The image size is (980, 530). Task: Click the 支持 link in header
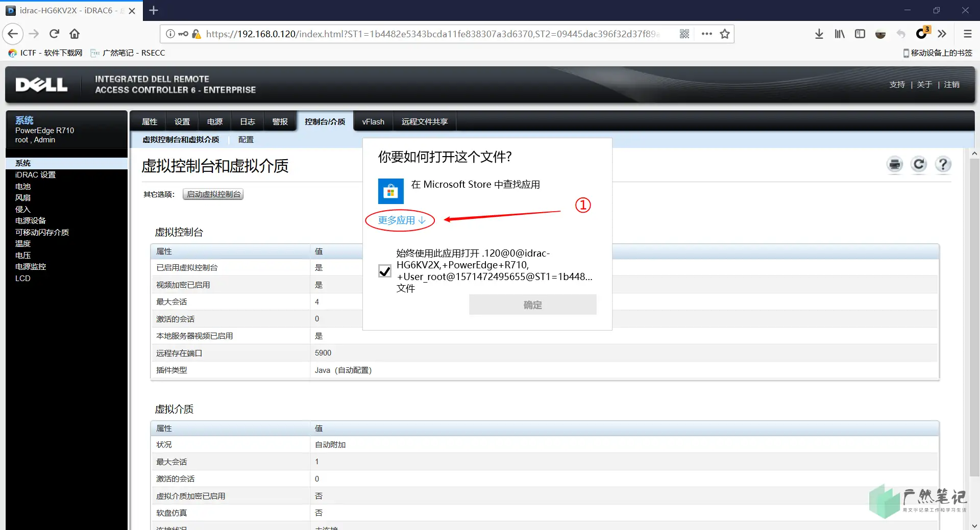click(897, 85)
